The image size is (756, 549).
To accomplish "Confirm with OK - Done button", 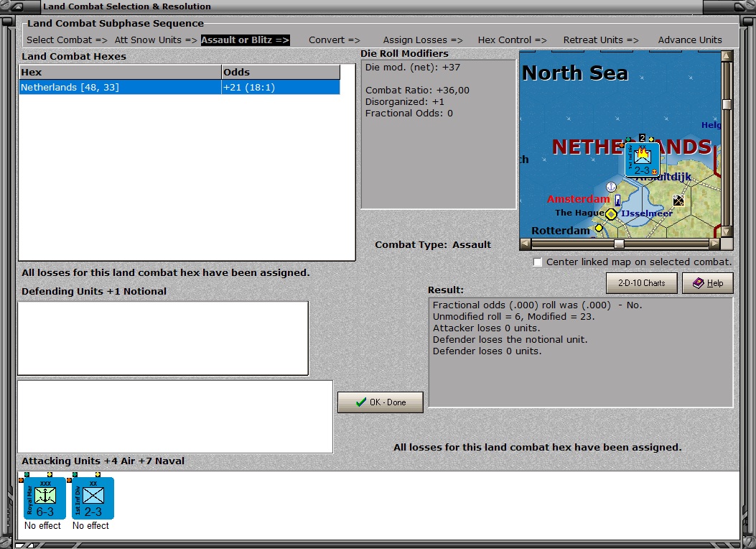I will click(x=381, y=402).
